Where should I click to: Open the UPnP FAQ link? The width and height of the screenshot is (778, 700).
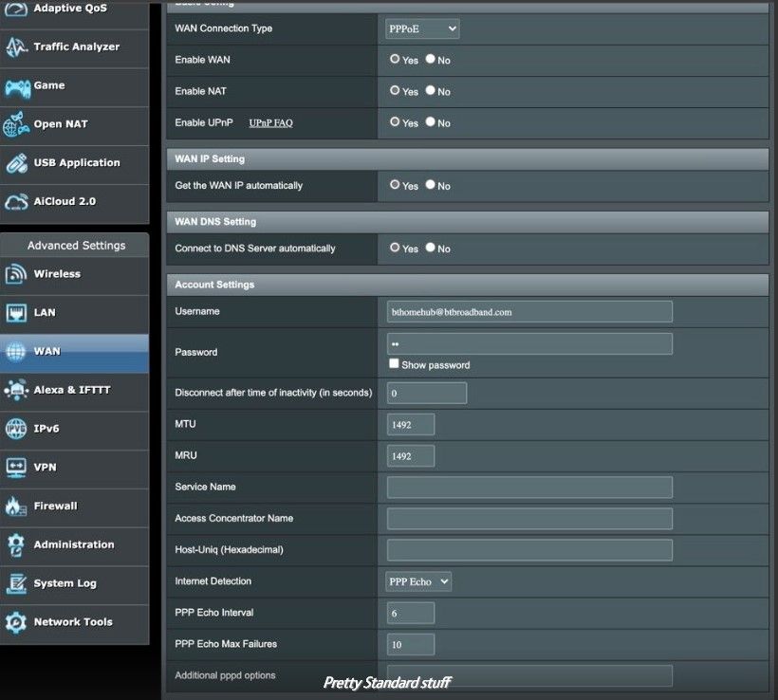[x=270, y=123]
